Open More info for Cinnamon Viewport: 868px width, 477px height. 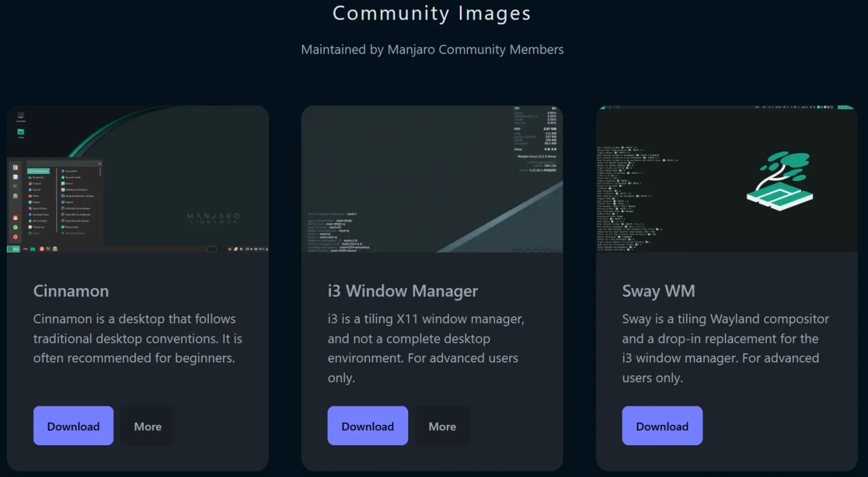click(148, 426)
